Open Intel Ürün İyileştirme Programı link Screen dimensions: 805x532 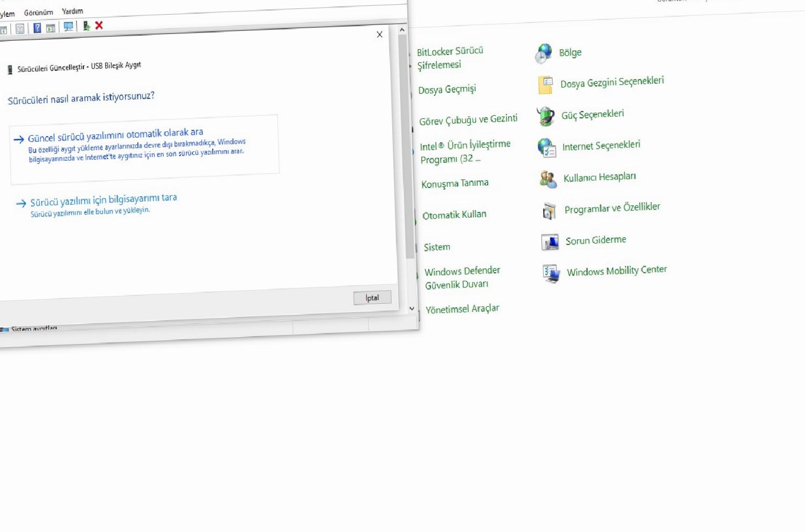(465, 152)
